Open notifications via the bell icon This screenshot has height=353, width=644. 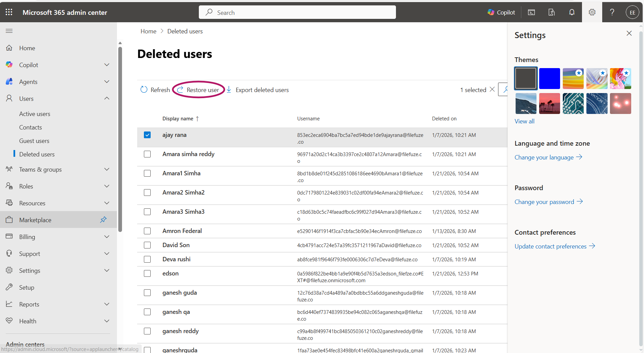[572, 12]
